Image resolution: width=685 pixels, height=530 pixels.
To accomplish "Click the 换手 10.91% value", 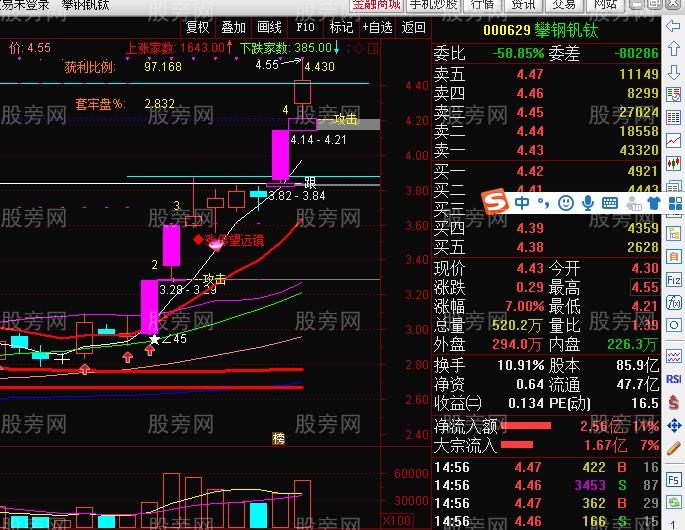I will 521,365.
